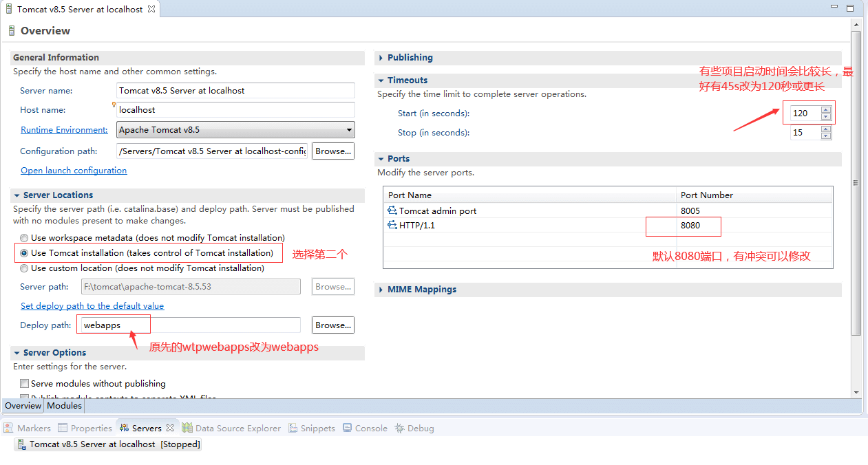Click the 'Port Number' column header

tap(754, 195)
